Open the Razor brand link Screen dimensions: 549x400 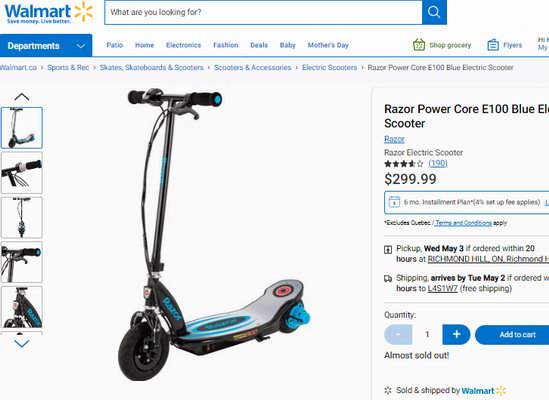point(394,139)
